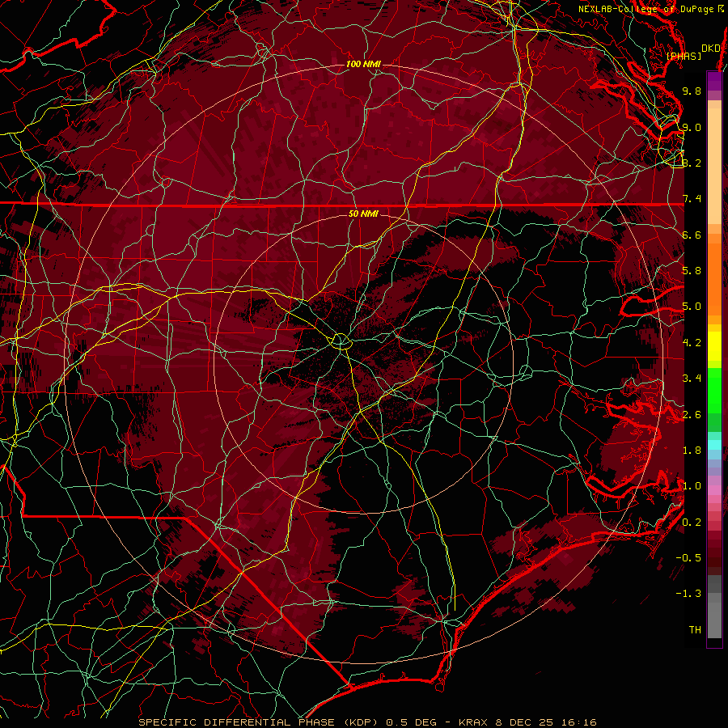Click the 5.0 color scale value
Viewport: 728px width, 728px height.
692,307
